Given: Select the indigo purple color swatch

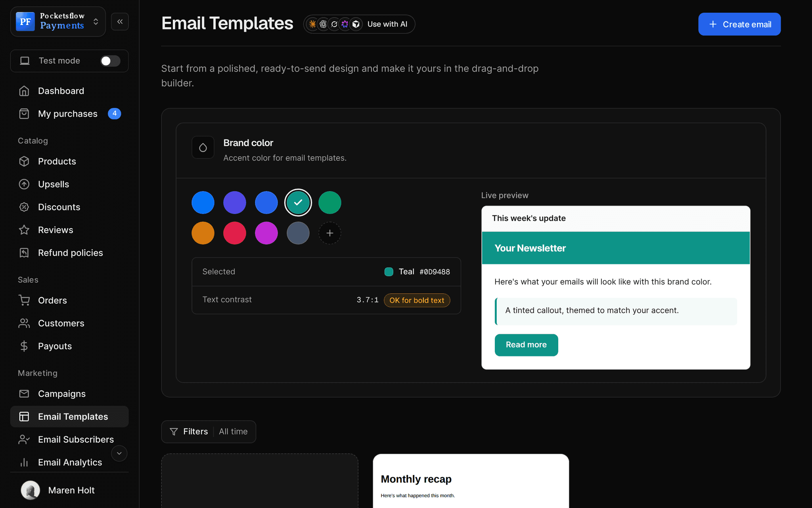Looking at the screenshot, I should pos(235,203).
